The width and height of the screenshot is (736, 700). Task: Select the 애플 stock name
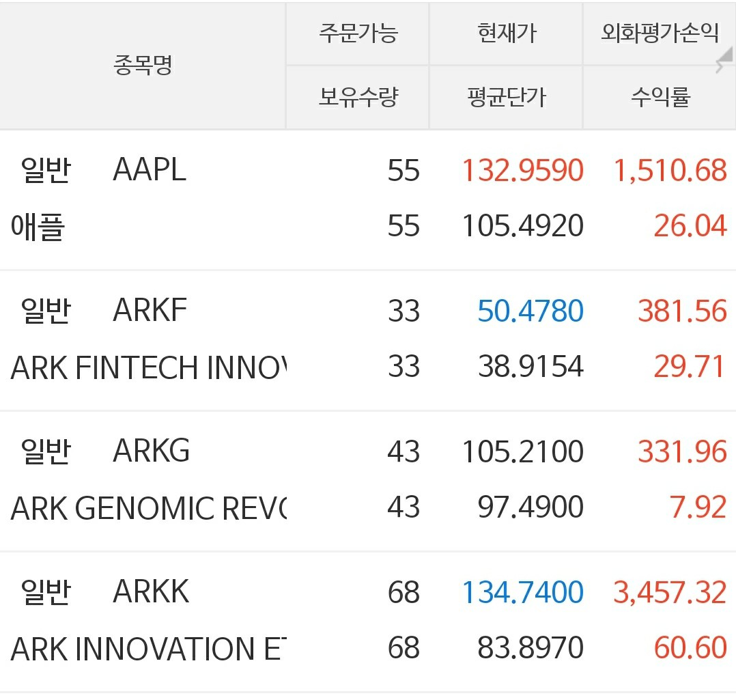38,227
